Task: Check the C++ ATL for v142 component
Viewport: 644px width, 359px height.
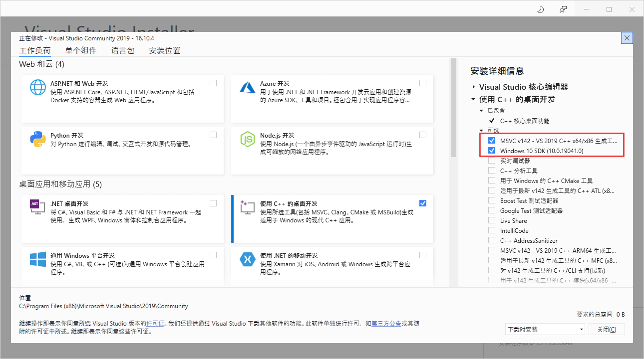Action: coord(492,190)
